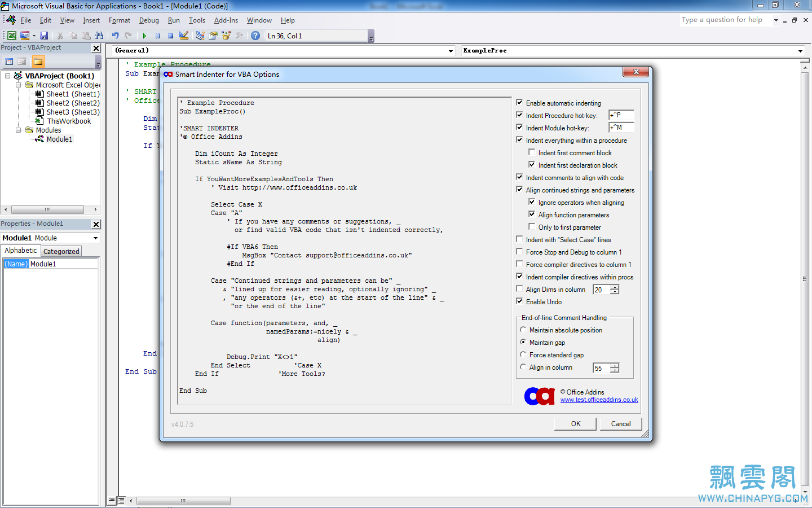
Task: Open the Tools menu
Action: tap(197, 20)
